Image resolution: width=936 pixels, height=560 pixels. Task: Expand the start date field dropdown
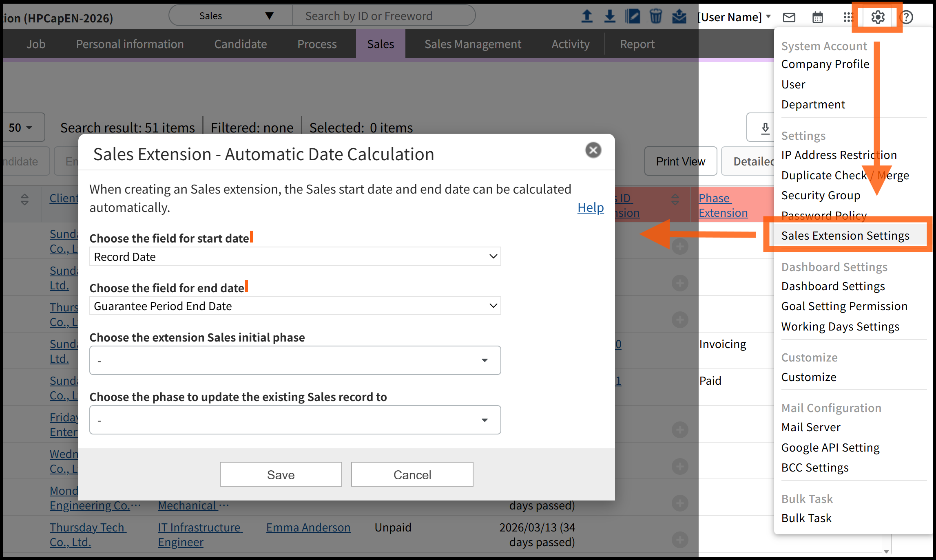295,257
